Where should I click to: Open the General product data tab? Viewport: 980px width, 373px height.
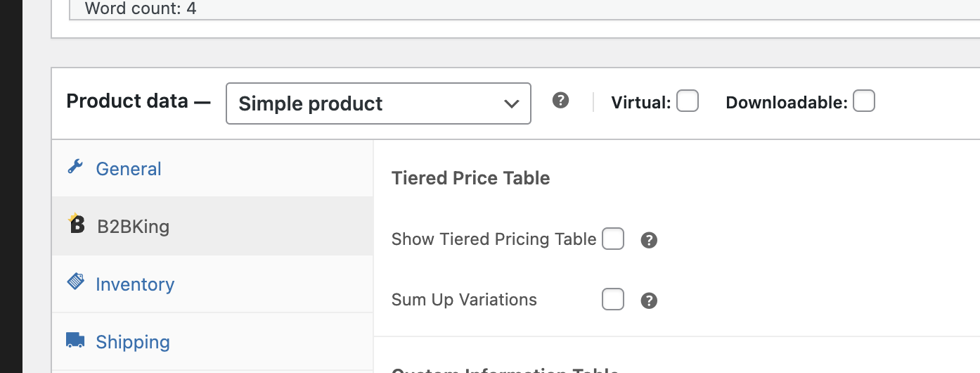[129, 169]
